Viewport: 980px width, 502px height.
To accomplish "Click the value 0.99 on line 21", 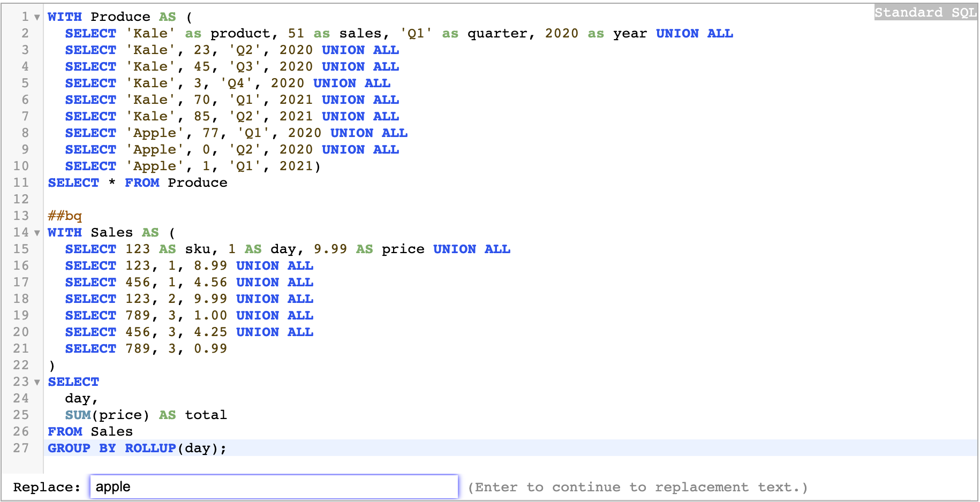I will [210, 348].
